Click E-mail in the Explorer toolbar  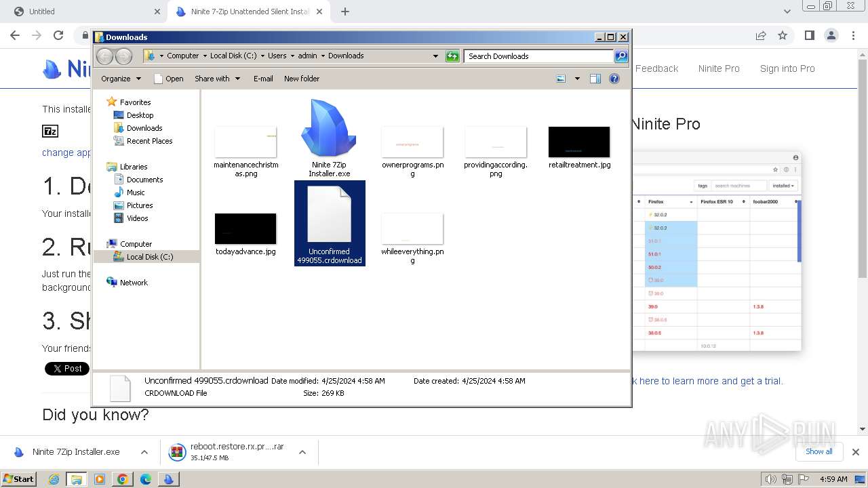tap(263, 79)
